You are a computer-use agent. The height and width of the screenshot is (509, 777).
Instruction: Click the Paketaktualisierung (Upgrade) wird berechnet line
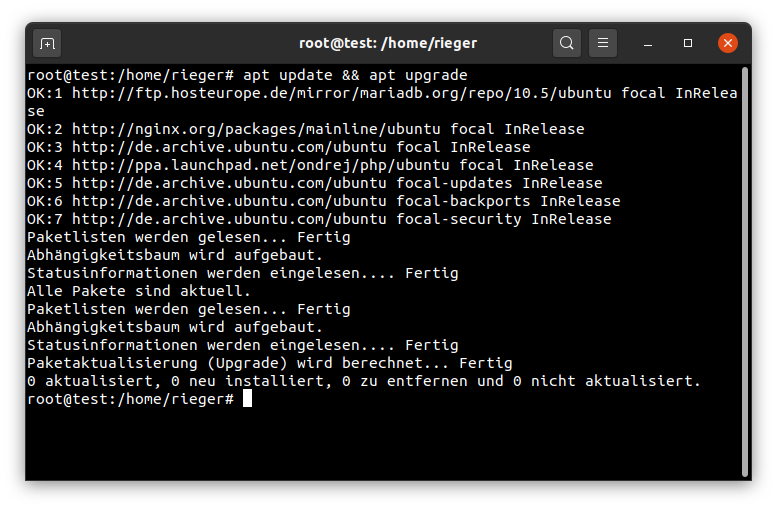coord(270,363)
